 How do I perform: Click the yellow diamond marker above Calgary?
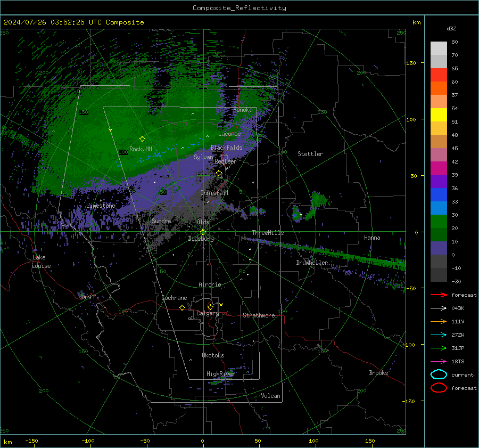click(x=210, y=307)
